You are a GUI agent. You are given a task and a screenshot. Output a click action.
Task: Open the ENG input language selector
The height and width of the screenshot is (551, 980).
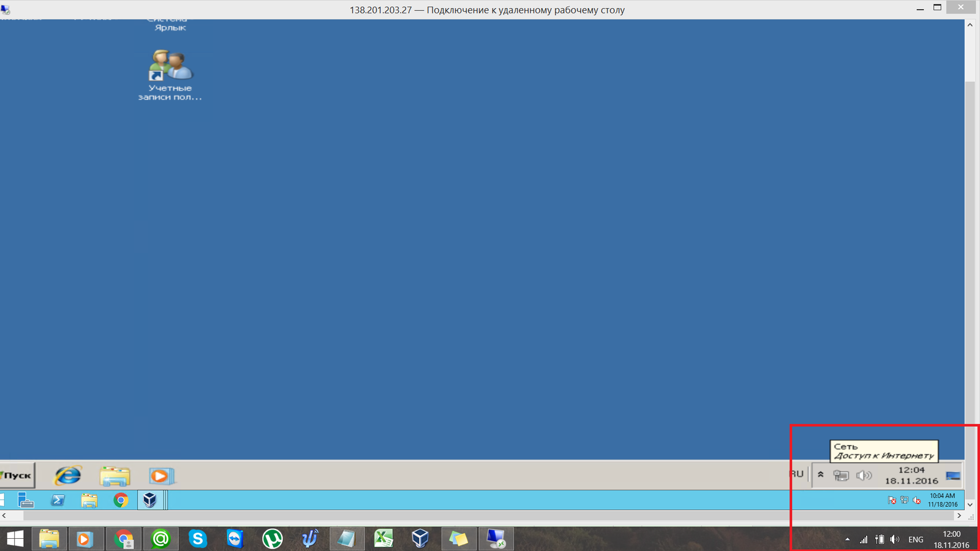coord(916,539)
